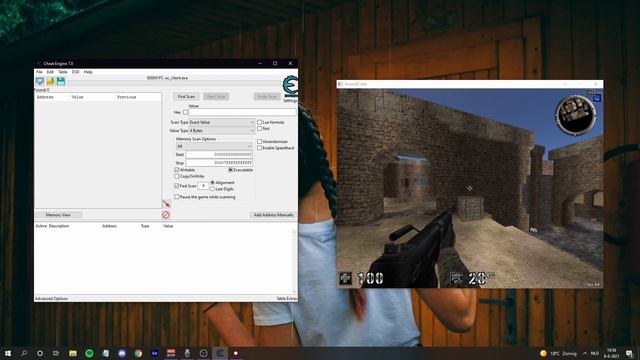This screenshot has width=640, height=360.
Task: Click the scan Value input field
Action: click(x=242, y=112)
